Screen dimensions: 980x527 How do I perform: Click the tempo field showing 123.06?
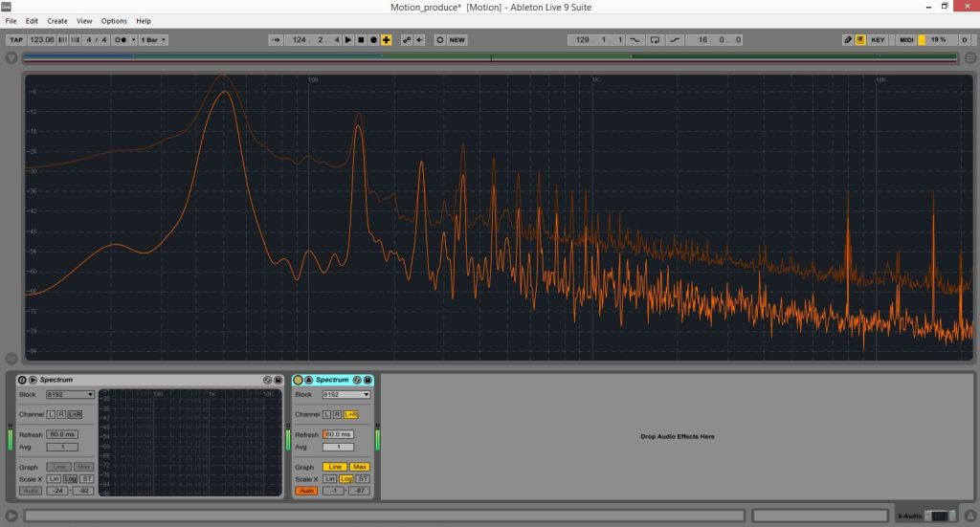coord(42,40)
